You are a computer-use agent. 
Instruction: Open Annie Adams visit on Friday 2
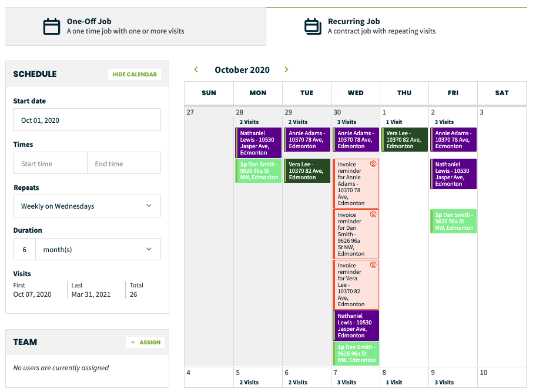tap(453, 139)
